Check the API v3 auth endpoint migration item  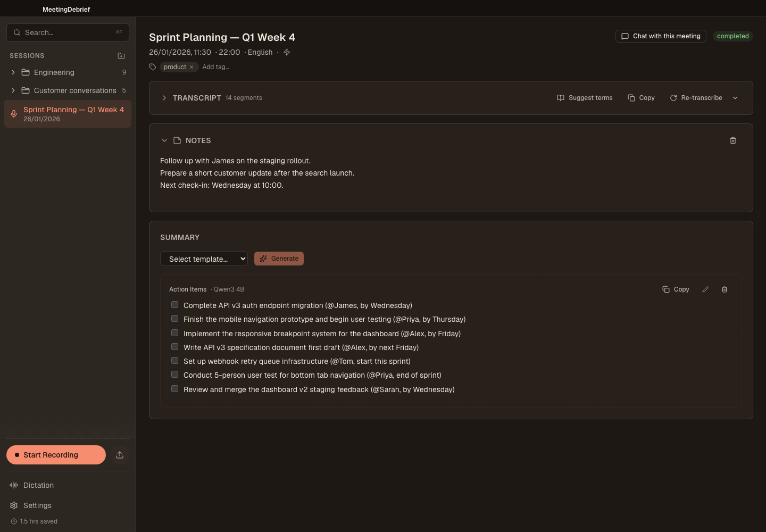(x=174, y=305)
